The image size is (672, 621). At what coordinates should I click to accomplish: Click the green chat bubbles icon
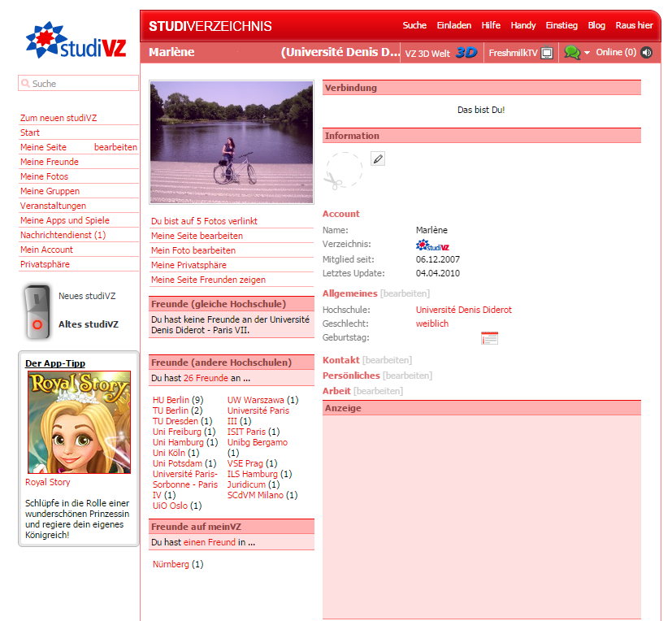[572, 52]
